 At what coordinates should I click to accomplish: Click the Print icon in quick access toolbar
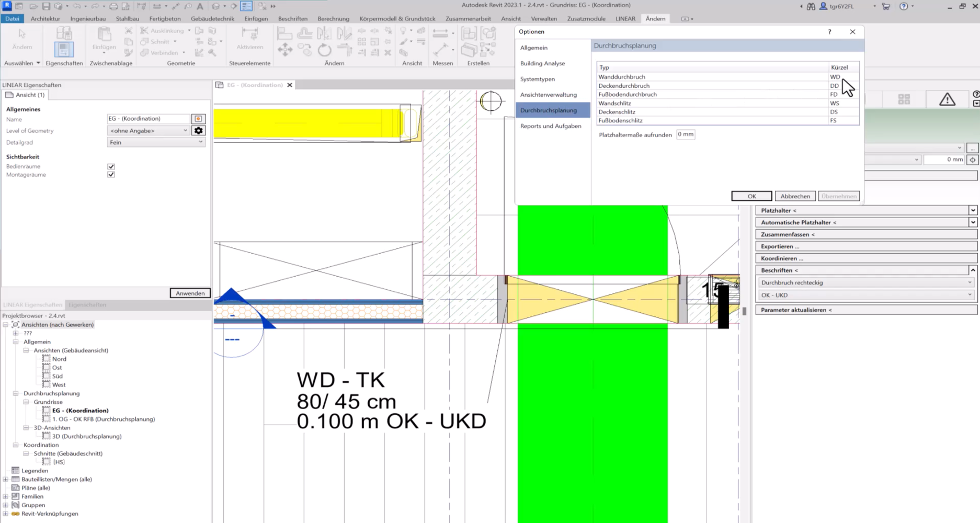click(x=113, y=6)
